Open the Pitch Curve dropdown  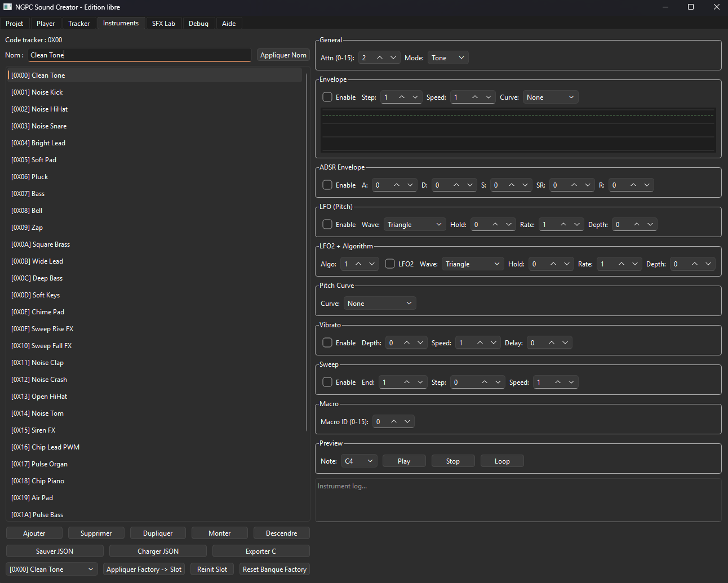pos(380,304)
